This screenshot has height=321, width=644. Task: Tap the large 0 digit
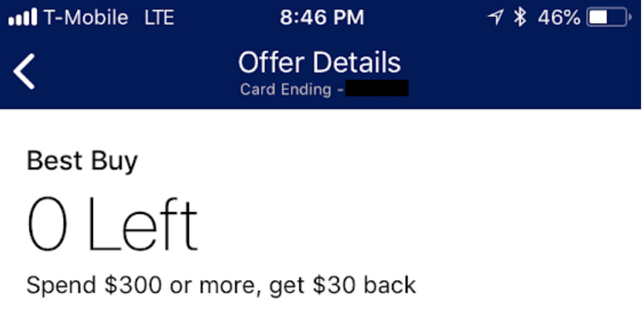[47, 223]
